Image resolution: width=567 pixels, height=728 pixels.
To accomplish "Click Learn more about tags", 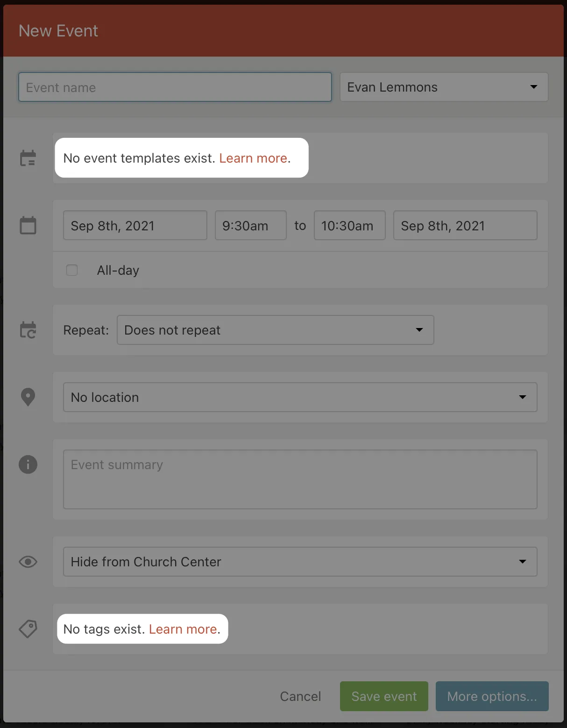I will 183,629.
